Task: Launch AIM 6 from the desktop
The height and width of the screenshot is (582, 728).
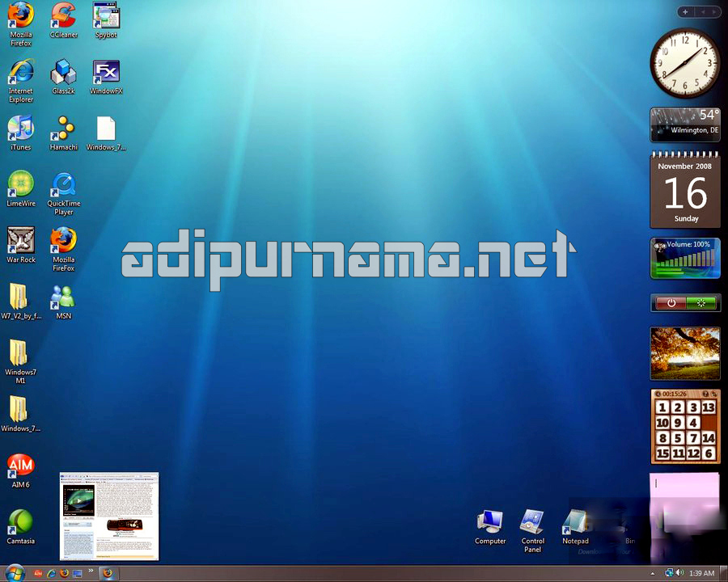Action: pyautogui.click(x=20, y=470)
